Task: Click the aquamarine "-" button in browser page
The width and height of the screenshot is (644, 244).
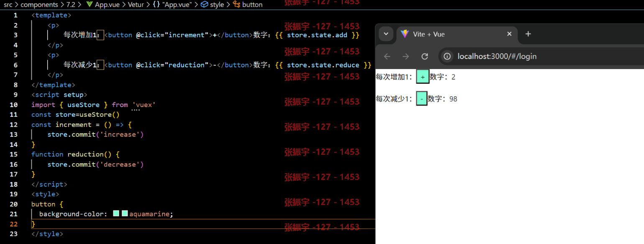Action: coord(422,99)
